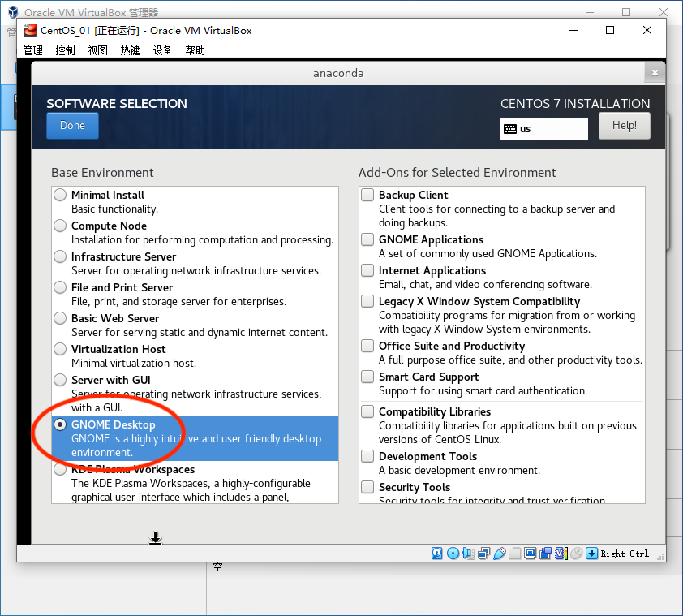Click the keyboard icon in the layout field

click(510, 128)
